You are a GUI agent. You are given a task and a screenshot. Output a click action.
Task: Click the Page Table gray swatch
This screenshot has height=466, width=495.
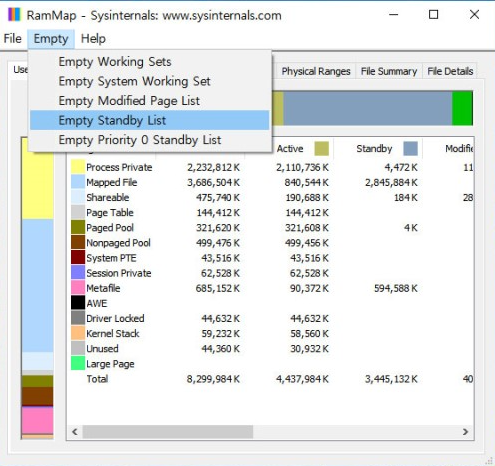click(78, 212)
